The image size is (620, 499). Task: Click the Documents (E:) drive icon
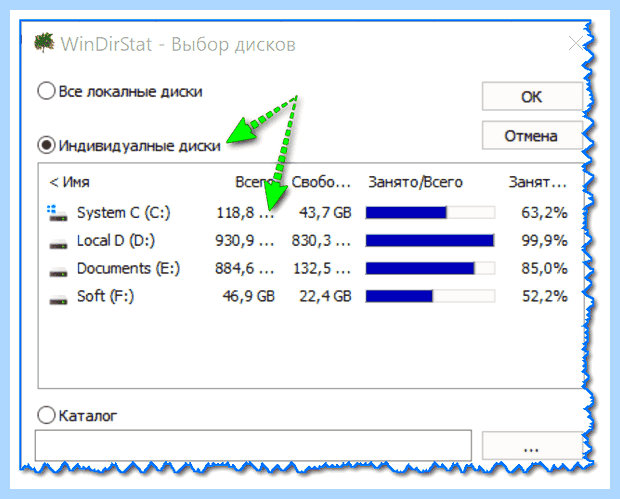click(x=58, y=271)
